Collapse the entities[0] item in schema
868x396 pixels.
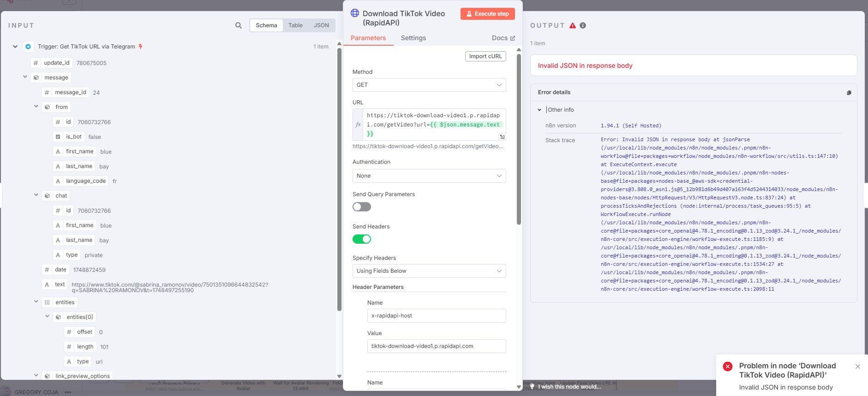click(x=47, y=317)
